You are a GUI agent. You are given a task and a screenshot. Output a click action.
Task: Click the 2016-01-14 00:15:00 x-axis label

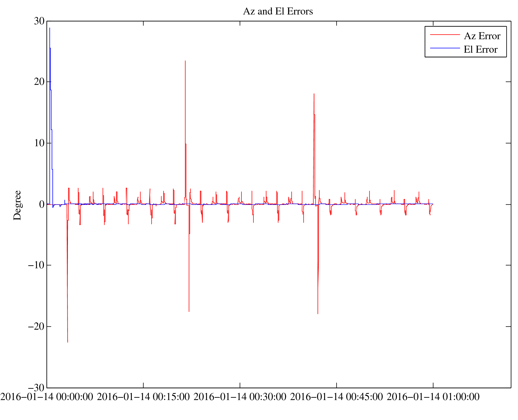pos(143,397)
